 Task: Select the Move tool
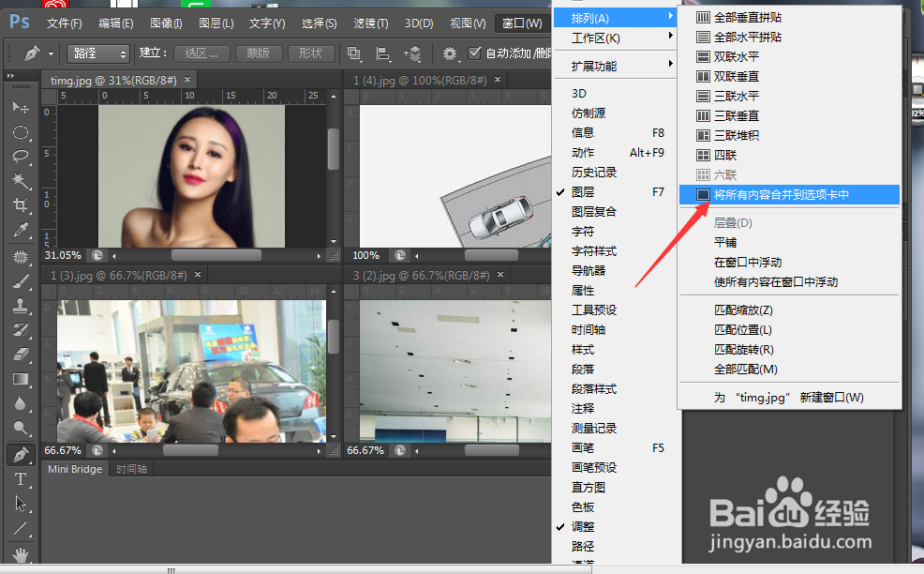21,108
